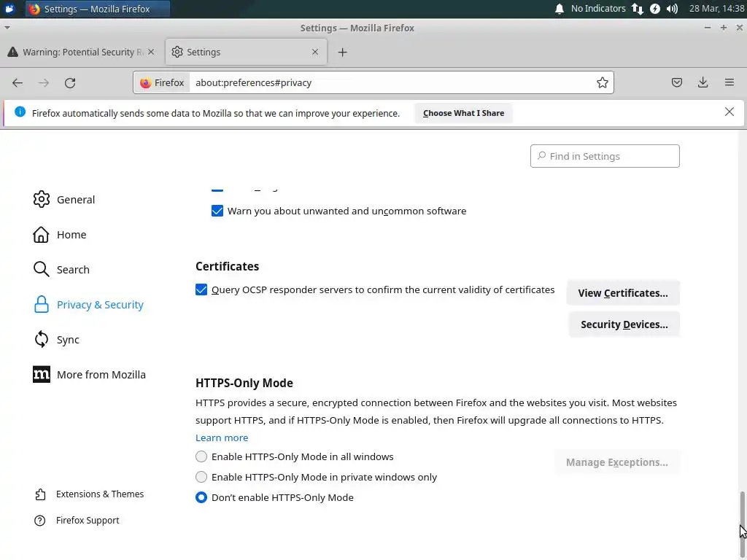Open the Pocket save icon

tap(677, 83)
